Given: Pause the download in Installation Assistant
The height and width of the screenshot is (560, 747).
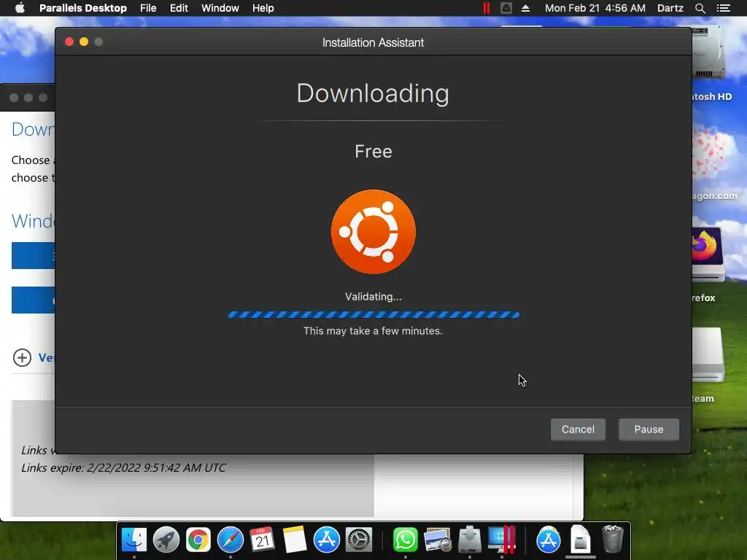Looking at the screenshot, I should tap(649, 429).
